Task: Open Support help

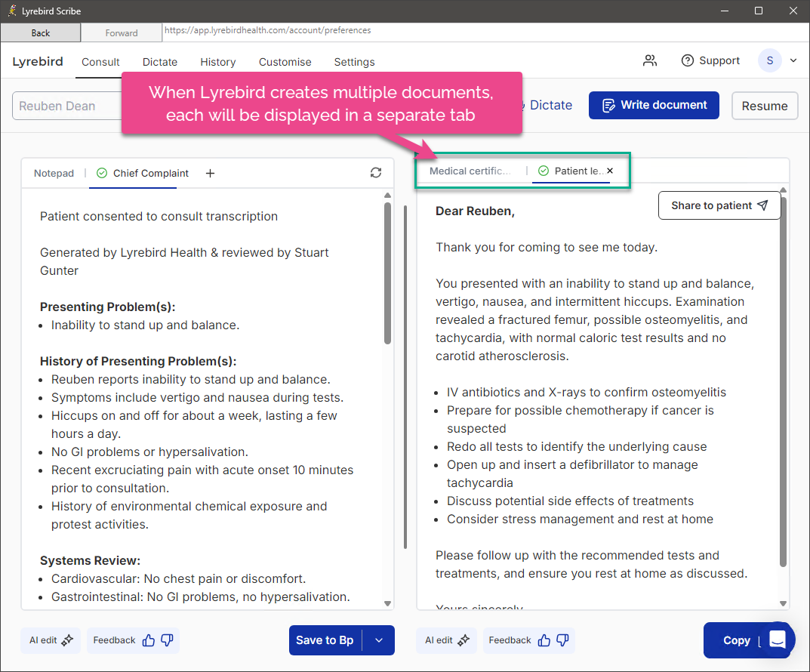Action: [710, 61]
